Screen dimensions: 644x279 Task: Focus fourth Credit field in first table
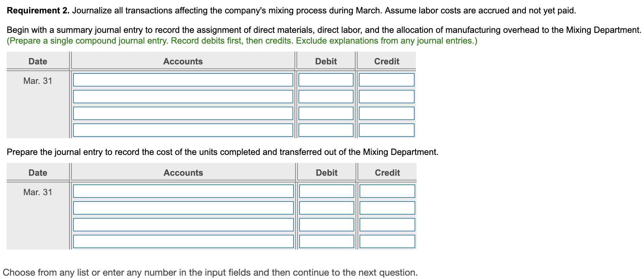387,130
